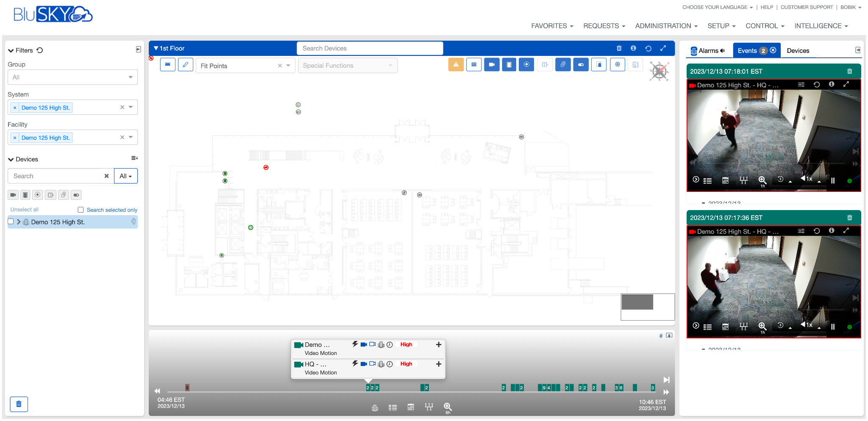The image size is (868, 421).
Task: Delete the 07:17:36 event using its trash icon
Action: [x=849, y=218]
